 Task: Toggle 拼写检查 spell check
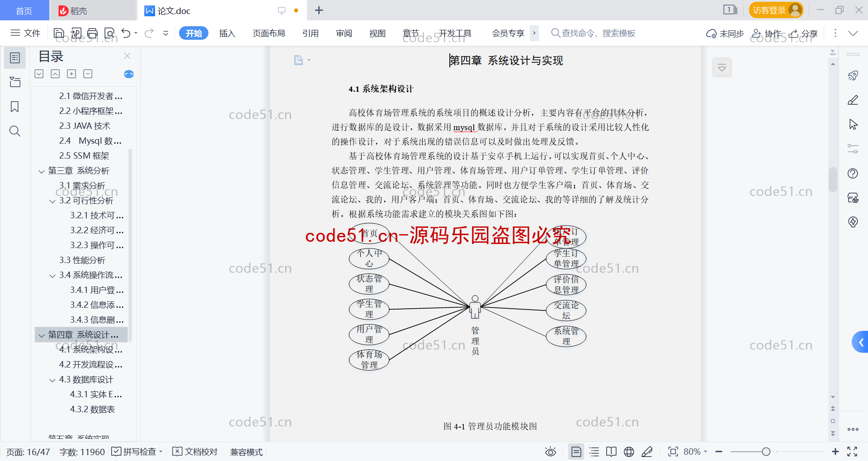[x=137, y=452]
